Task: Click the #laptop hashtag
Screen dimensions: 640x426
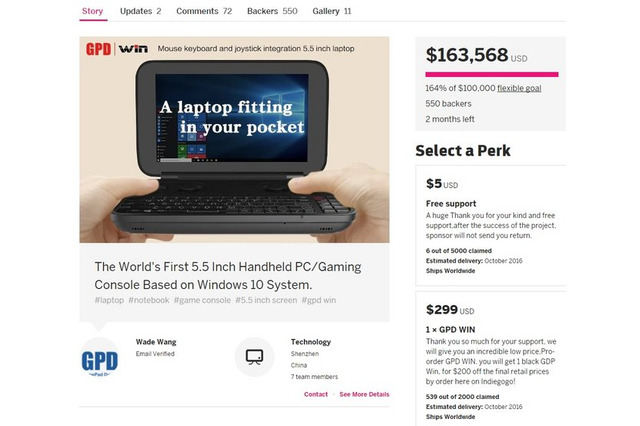Action: click(x=109, y=300)
